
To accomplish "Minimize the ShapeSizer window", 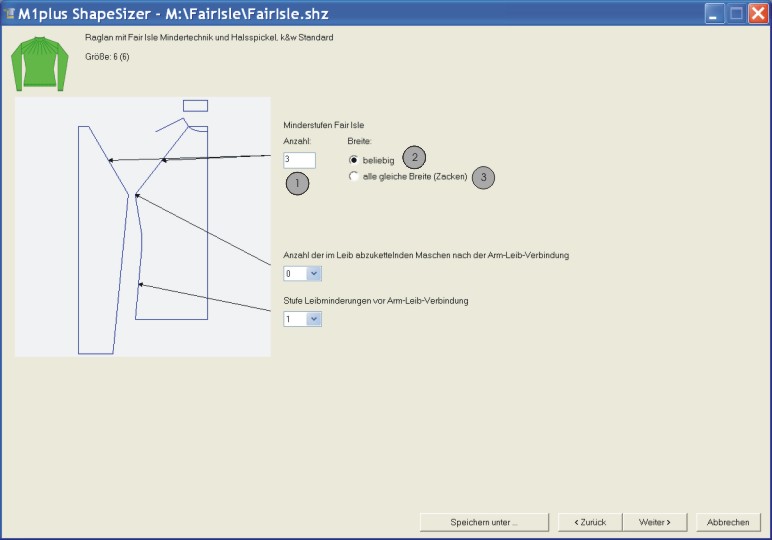I will pyautogui.click(x=714, y=14).
